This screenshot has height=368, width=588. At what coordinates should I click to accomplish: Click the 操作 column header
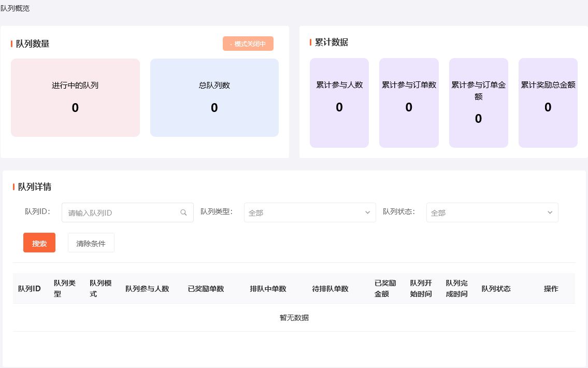[551, 289]
